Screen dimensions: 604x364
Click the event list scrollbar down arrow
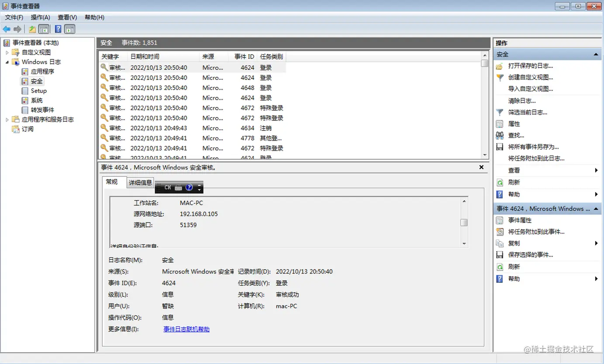484,155
